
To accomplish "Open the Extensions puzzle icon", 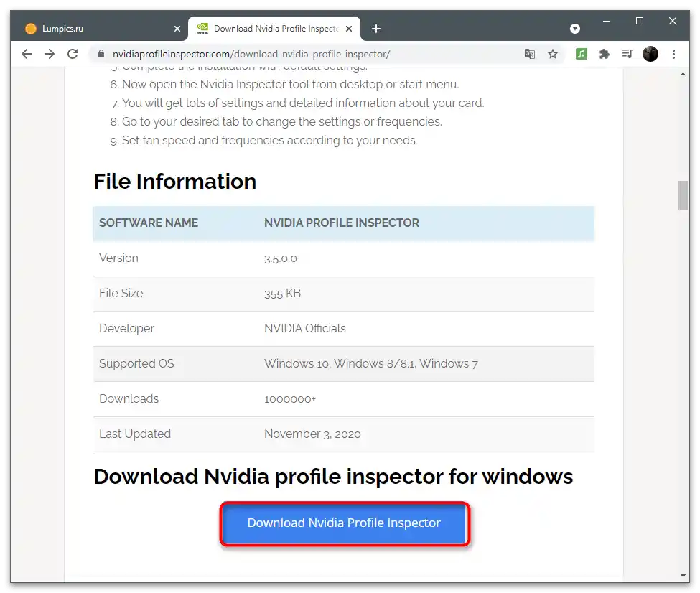I will (605, 54).
